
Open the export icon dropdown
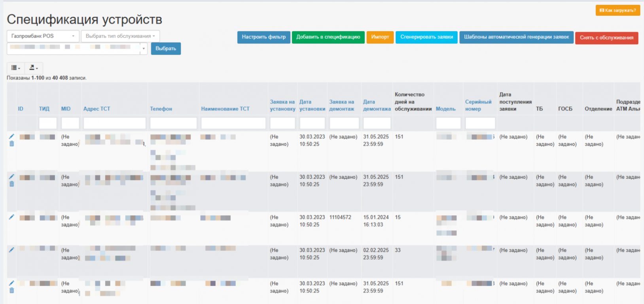click(34, 68)
